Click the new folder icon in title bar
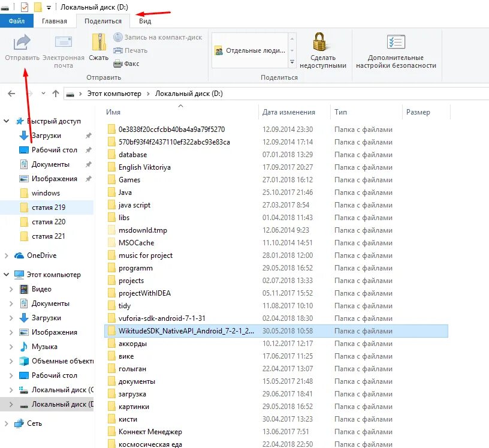Viewport: 489px width, 448px height. (38, 7)
